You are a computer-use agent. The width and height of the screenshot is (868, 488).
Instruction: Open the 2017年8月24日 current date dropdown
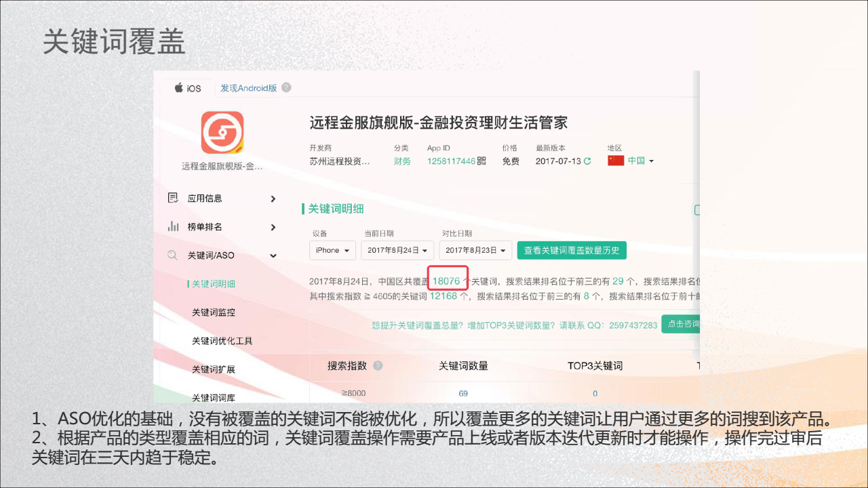[397, 250]
